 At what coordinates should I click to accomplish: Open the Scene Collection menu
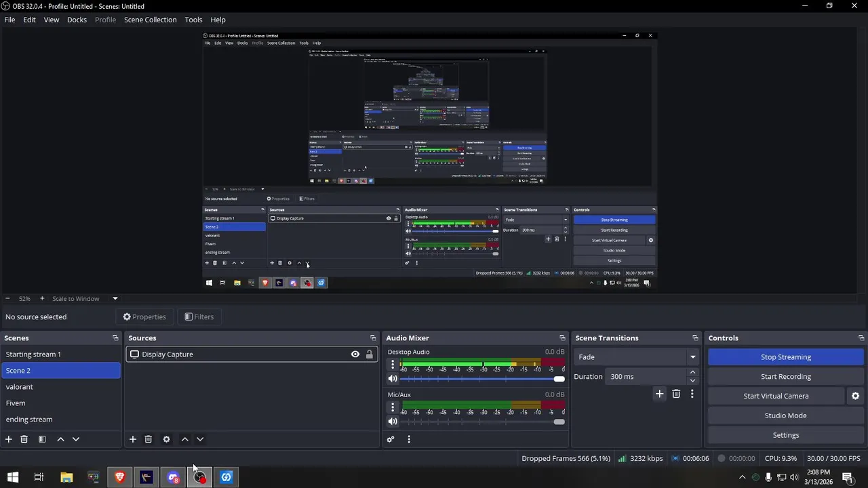[150, 20]
